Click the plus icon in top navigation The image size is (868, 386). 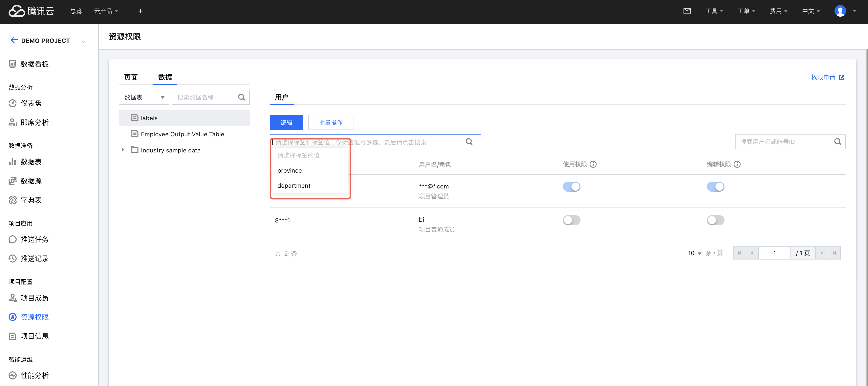(140, 11)
